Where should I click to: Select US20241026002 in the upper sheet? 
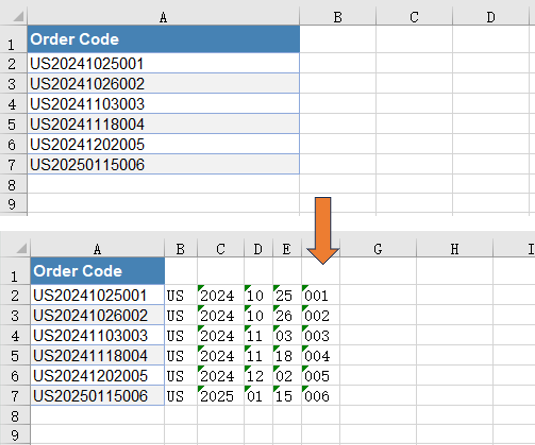coord(163,83)
